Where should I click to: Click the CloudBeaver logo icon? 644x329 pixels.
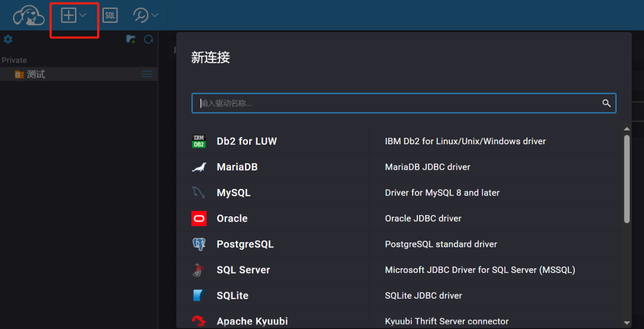tap(29, 15)
